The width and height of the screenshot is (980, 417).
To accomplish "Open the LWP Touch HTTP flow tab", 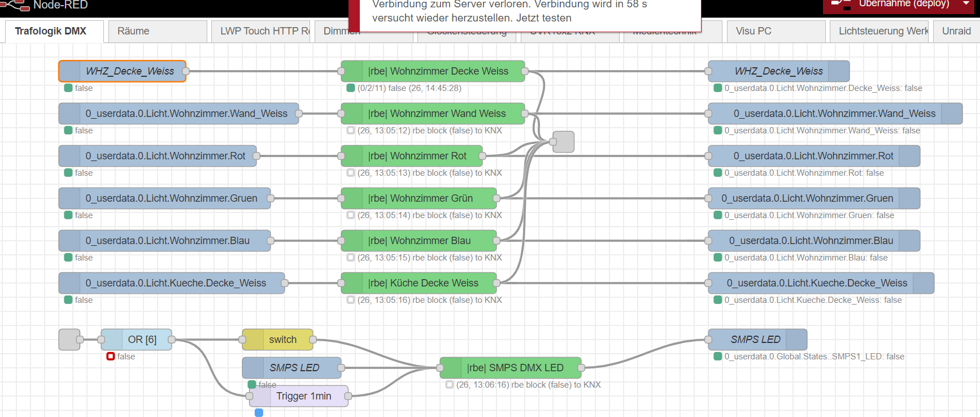I will pyautogui.click(x=261, y=31).
